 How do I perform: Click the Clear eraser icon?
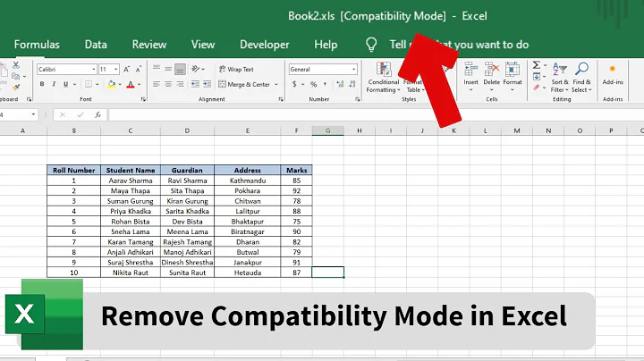[537, 87]
